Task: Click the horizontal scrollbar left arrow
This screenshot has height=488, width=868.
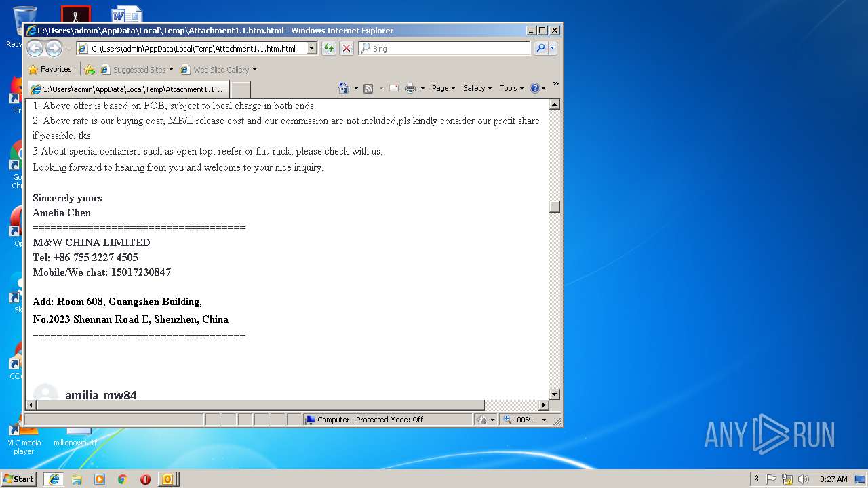Action: tap(31, 405)
